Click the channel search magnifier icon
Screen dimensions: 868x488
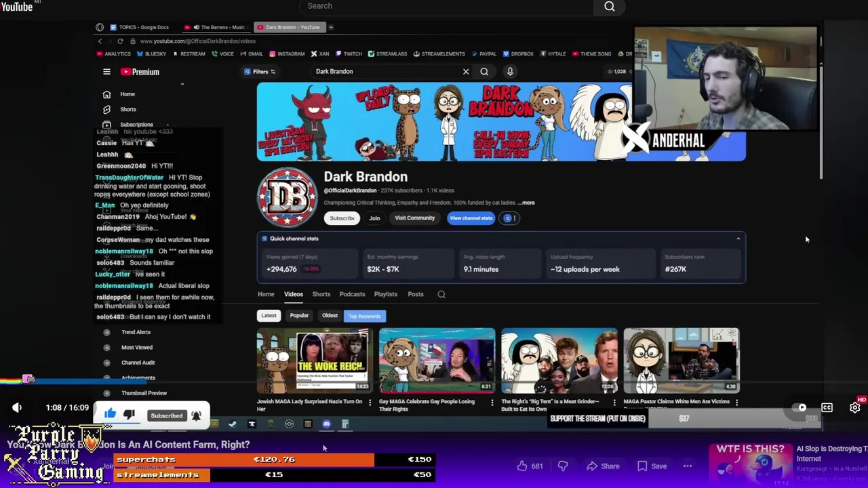click(441, 294)
